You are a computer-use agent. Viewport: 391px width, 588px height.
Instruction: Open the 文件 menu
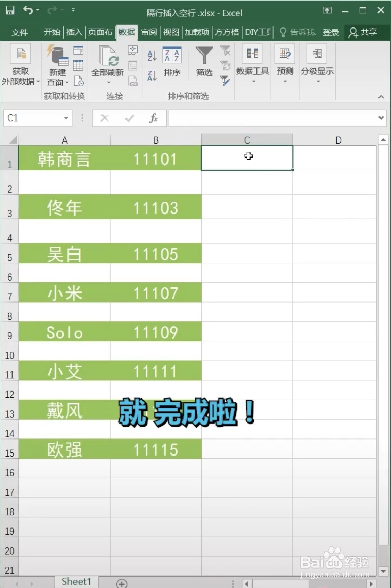point(19,32)
